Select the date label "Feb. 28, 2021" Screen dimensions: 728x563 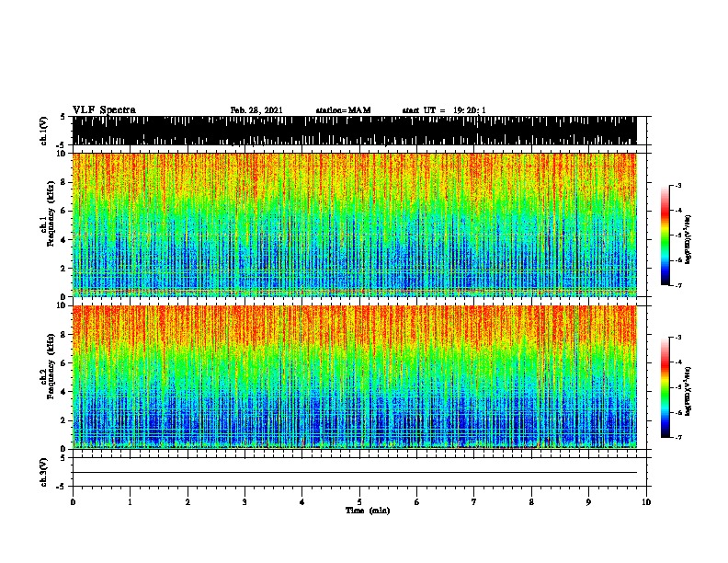(256, 110)
